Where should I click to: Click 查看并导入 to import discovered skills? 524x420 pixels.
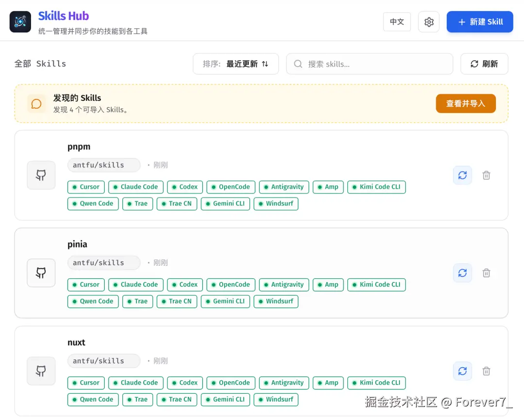point(466,104)
